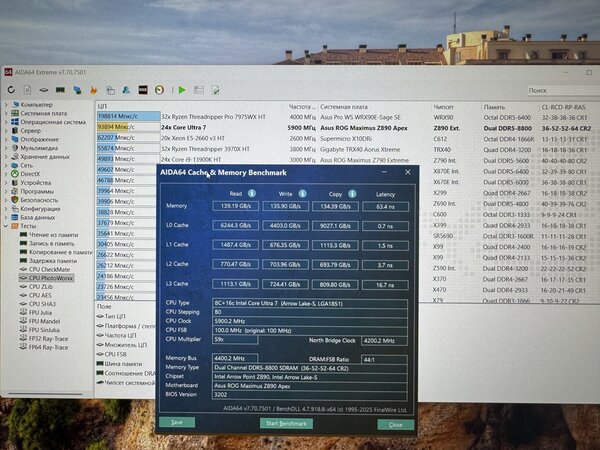600x450 pixels.
Task: Open CPU AES test
Action: [40, 295]
